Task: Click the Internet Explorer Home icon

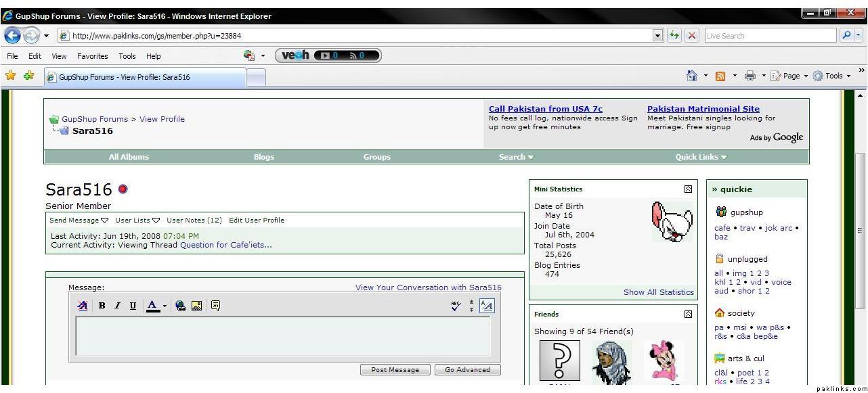Action: 692,76
